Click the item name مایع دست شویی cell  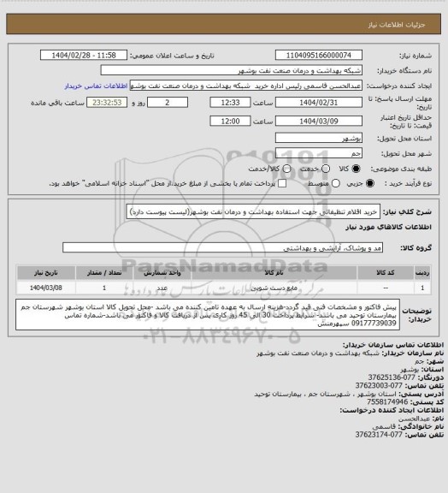[274, 288]
